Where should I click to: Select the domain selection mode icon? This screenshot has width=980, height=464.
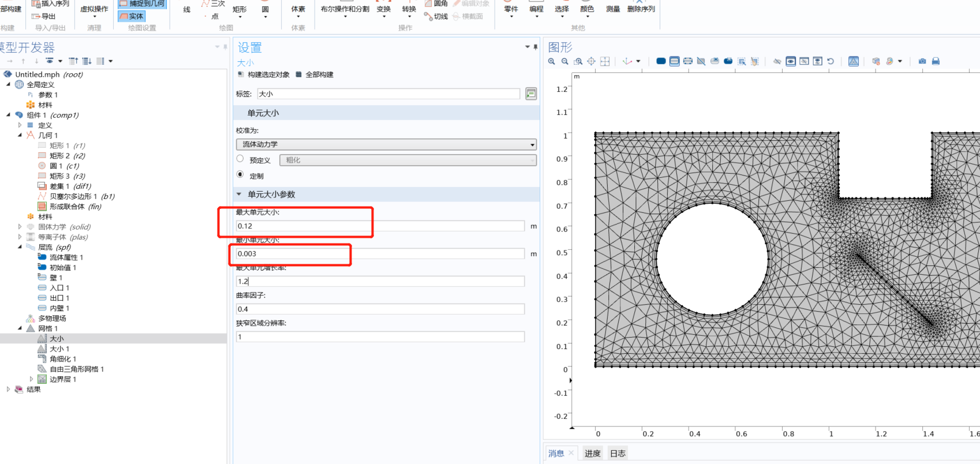(x=661, y=61)
